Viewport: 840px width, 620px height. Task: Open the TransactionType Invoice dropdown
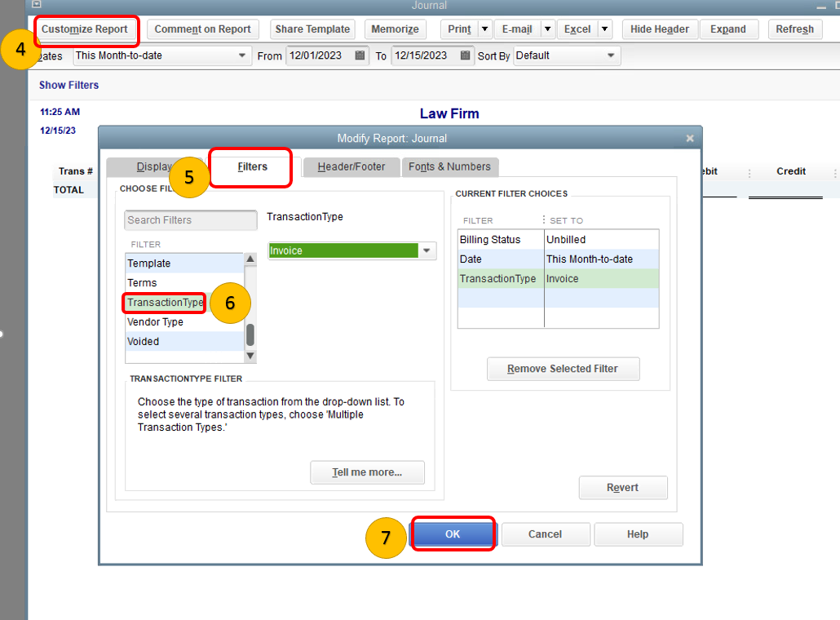(427, 250)
